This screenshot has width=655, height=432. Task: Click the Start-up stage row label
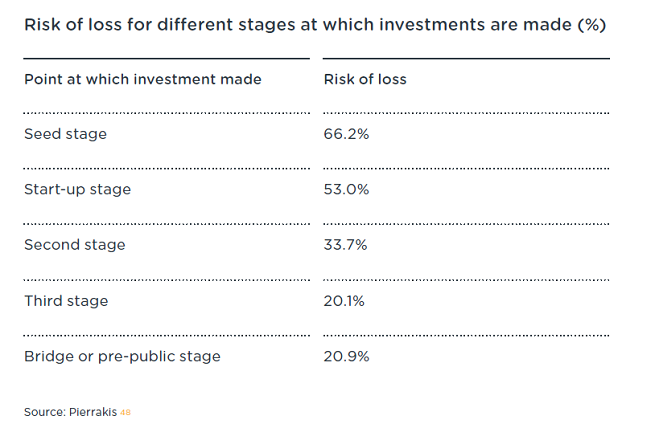point(77,189)
